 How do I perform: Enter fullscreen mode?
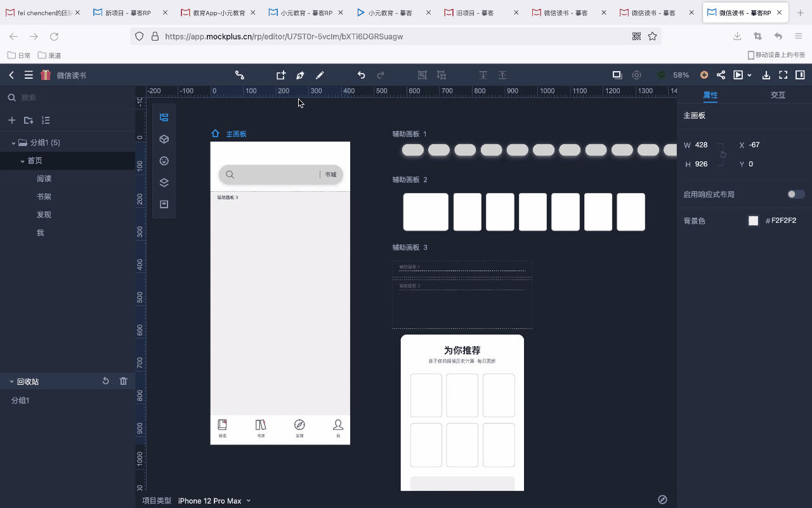[x=783, y=75]
